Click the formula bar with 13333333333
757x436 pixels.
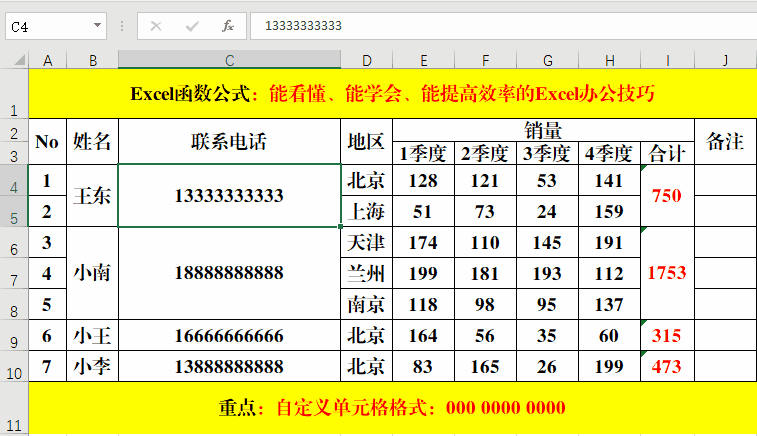click(x=504, y=26)
